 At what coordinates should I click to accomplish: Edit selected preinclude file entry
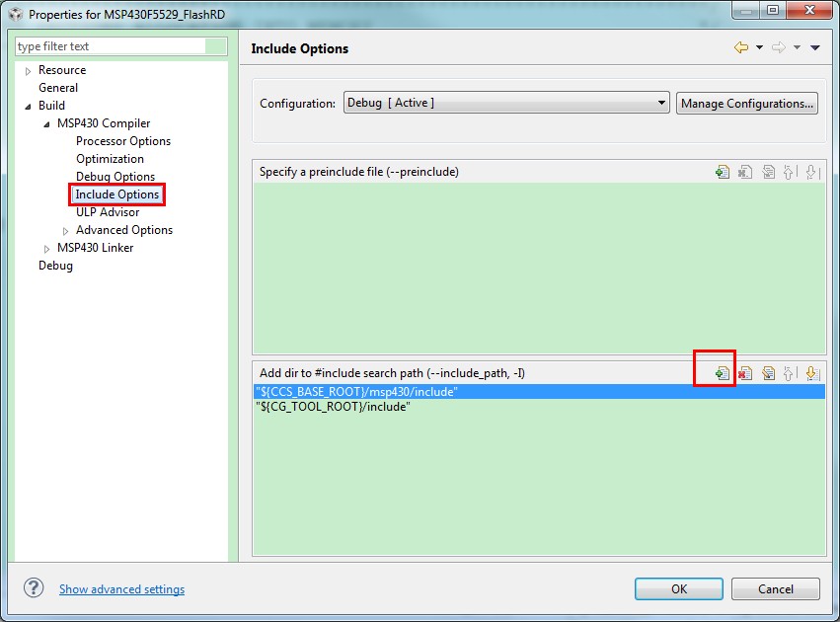coord(768,172)
